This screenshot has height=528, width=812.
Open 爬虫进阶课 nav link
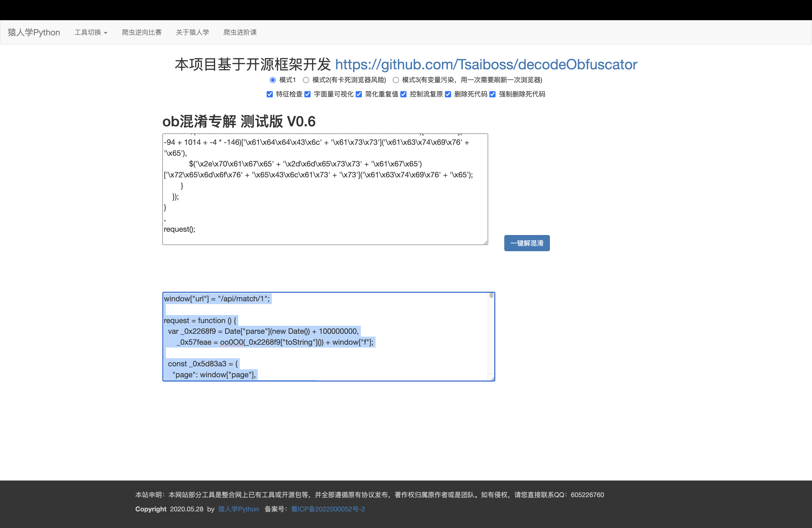tap(240, 32)
